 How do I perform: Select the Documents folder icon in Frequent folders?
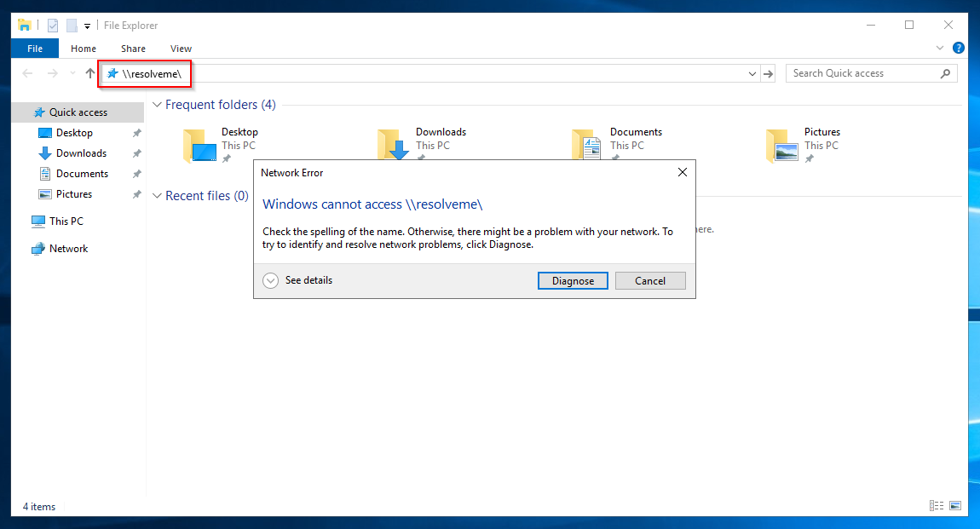pos(588,145)
